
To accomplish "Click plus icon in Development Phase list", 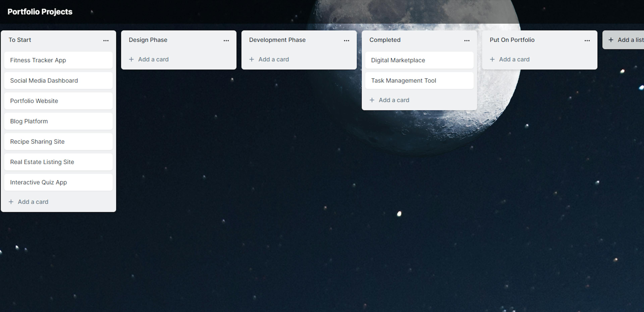I will (x=252, y=59).
